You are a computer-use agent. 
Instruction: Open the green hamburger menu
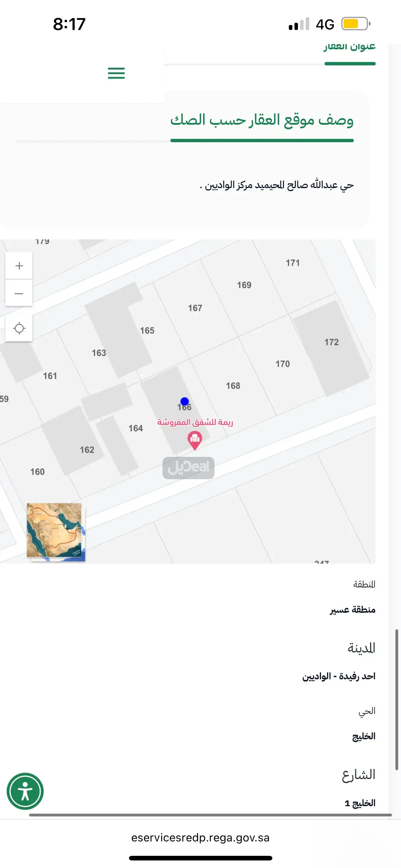116,73
